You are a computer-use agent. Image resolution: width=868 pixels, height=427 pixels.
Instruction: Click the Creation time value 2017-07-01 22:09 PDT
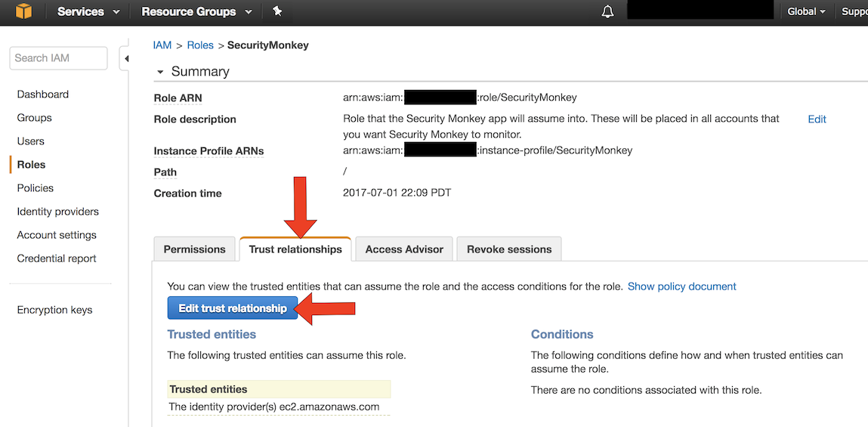(x=397, y=193)
